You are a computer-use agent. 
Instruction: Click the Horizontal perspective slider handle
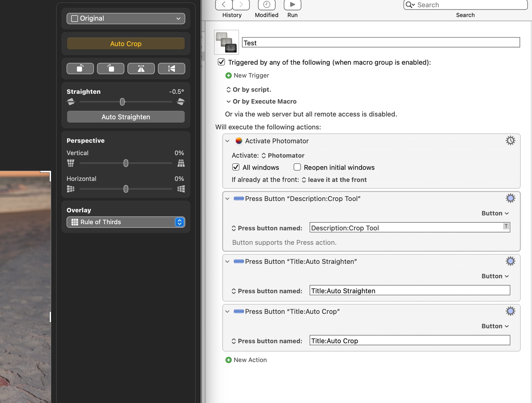pos(126,189)
